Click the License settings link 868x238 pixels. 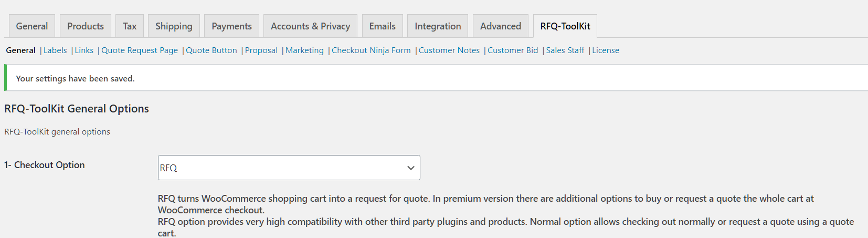(606, 50)
